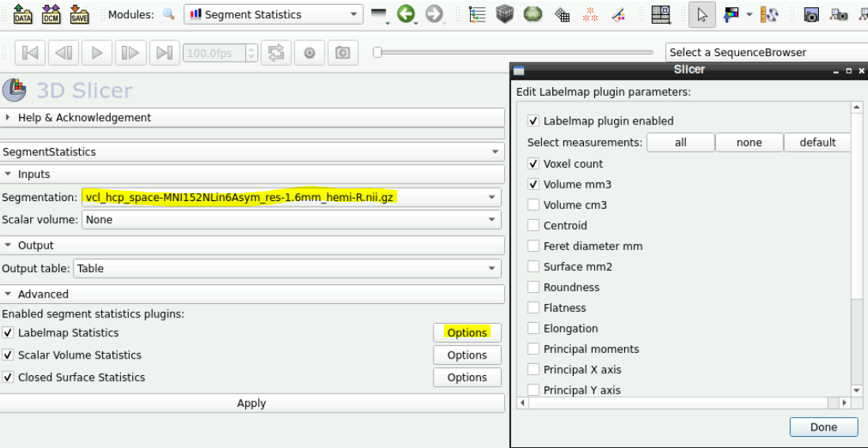
Task: Click the DATA load icon
Action: pyautogui.click(x=22, y=14)
